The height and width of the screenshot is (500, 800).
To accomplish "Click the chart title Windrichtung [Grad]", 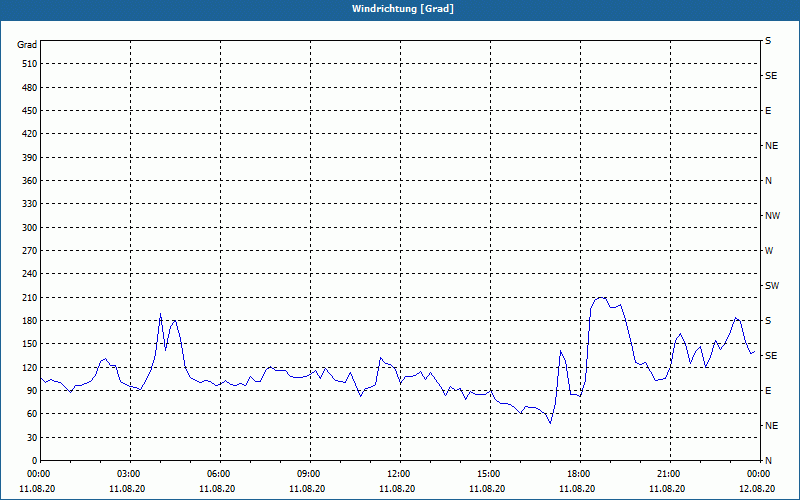I will (400, 9).
